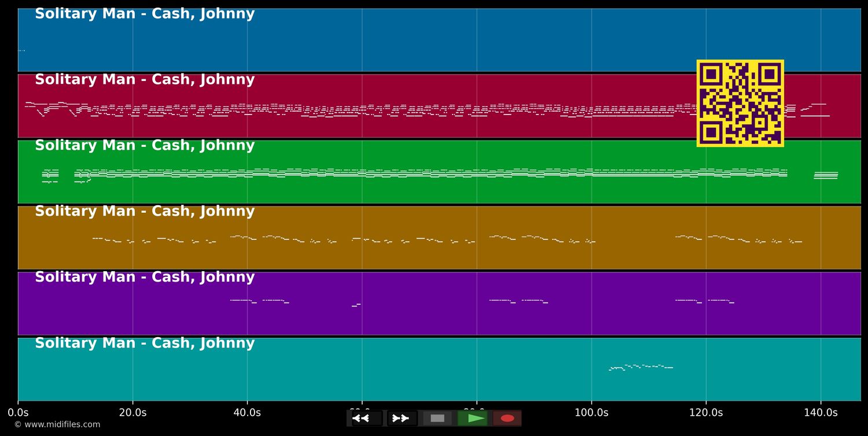The height and width of the screenshot is (436, 868).
Task: Click the rewind double-arrow button
Action: 367,418
